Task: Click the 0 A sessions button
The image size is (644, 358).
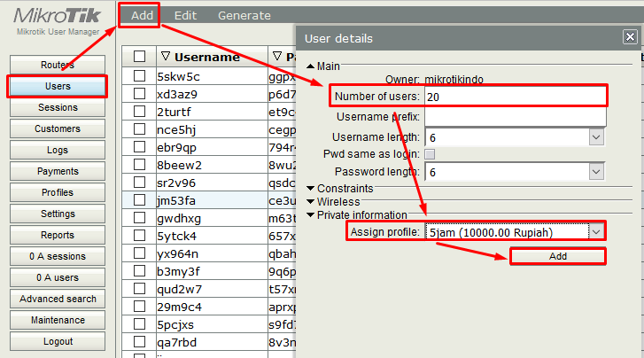Action: click(x=58, y=256)
